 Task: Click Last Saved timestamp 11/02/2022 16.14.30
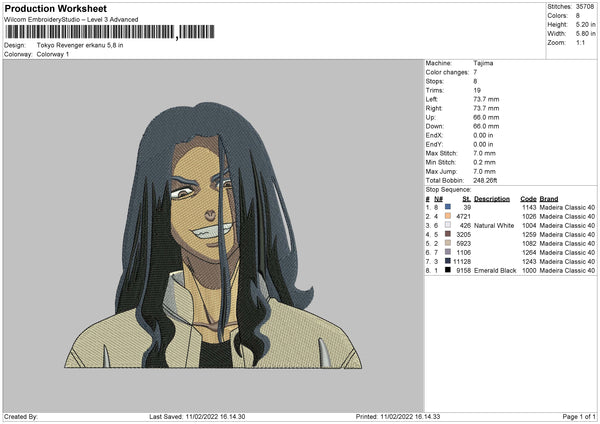(x=215, y=417)
